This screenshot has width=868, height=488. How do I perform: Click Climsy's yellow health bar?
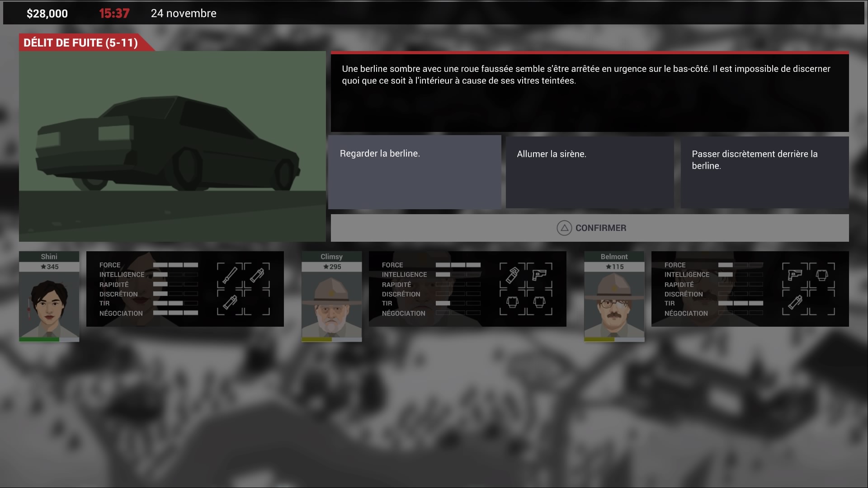coord(331,339)
